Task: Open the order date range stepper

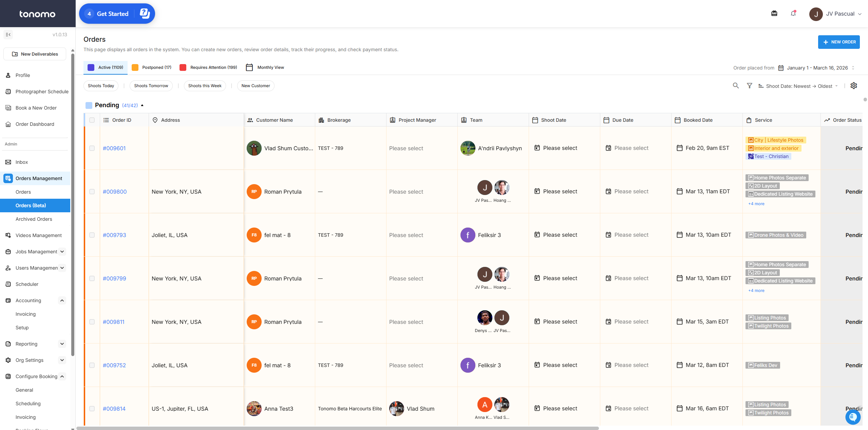Action: pos(853,68)
